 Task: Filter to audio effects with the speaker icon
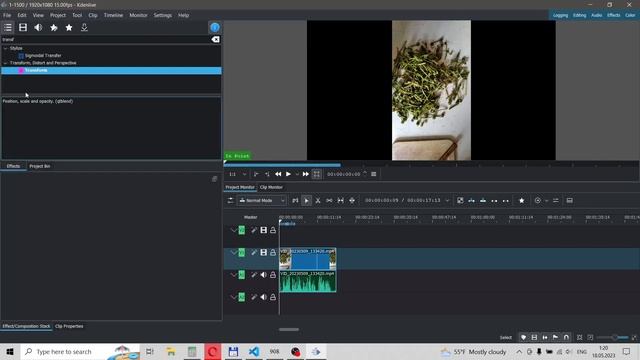[x=38, y=27]
